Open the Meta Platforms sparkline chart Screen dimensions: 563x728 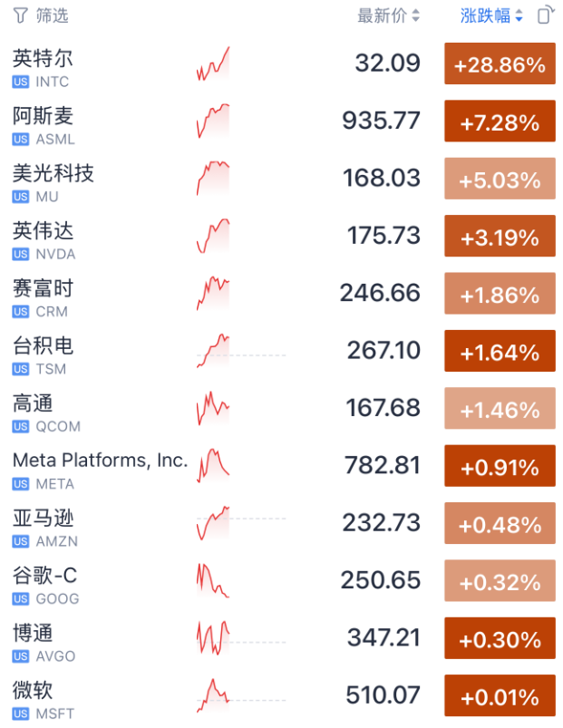(213, 466)
